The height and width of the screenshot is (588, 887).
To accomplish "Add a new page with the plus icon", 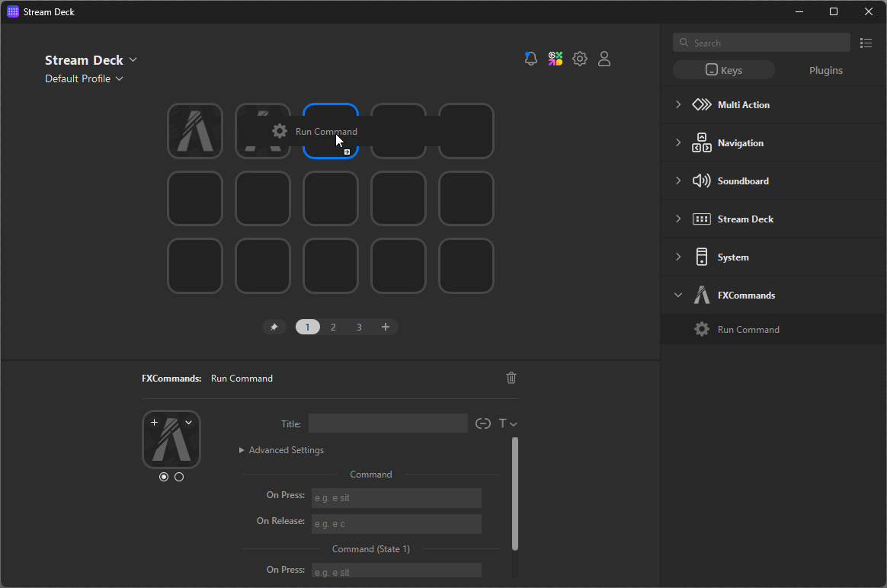I will click(386, 327).
